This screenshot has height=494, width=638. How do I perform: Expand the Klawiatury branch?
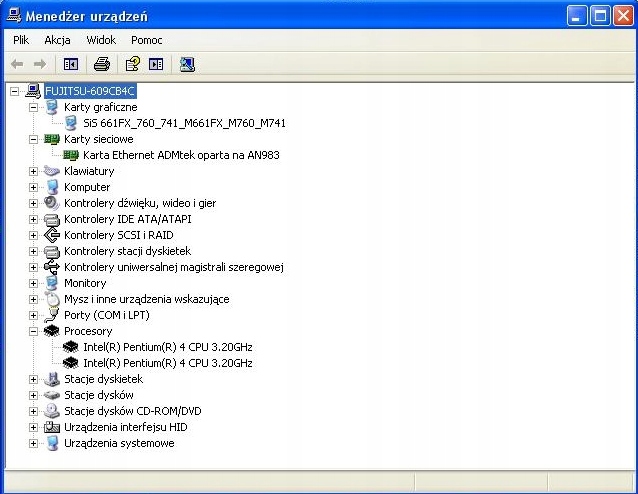click(x=33, y=171)
